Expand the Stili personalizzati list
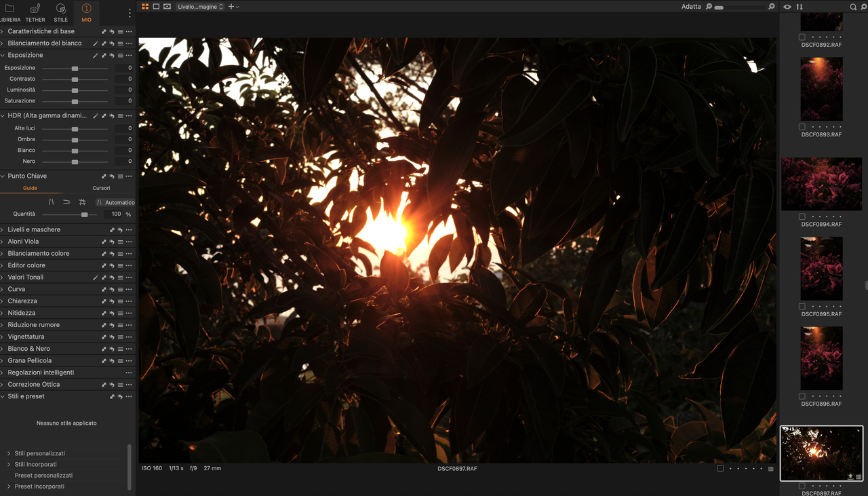868x496 pixels. pyautogui.click(x=9, y=453)
